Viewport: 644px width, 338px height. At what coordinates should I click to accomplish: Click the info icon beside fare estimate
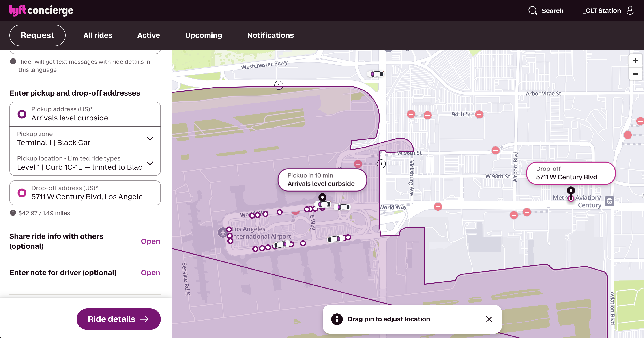13,213
